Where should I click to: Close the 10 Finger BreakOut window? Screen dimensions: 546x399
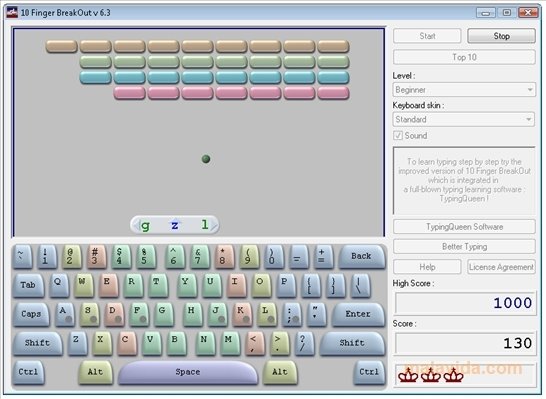point(528,13)
